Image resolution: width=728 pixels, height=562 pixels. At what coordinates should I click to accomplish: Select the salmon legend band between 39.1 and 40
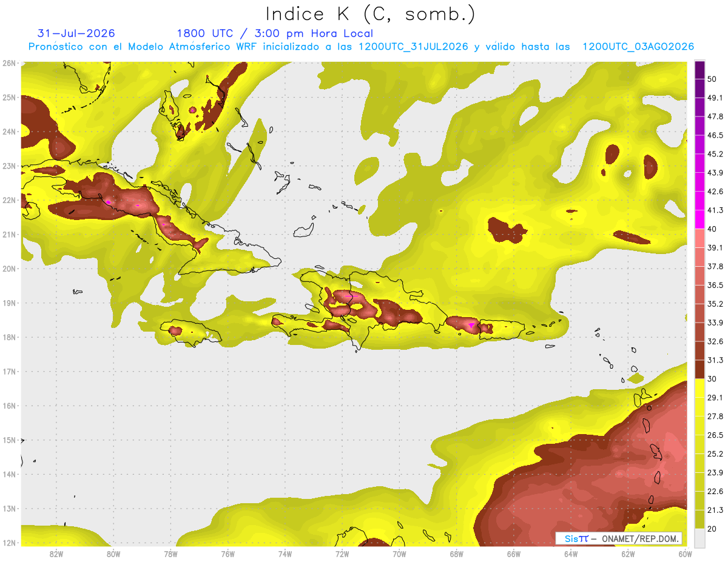pyautogui.click(x=699, y=238)
